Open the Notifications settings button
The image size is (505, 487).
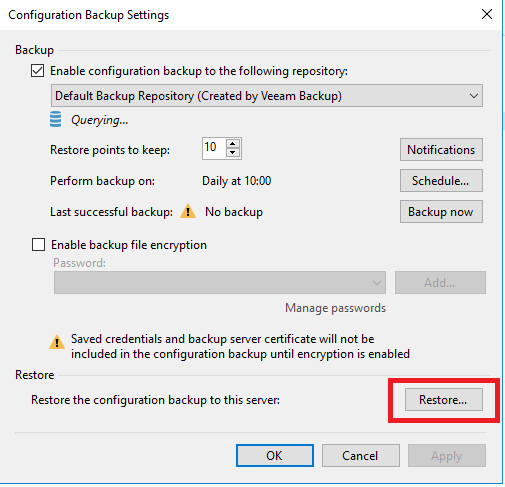[441, 150]
